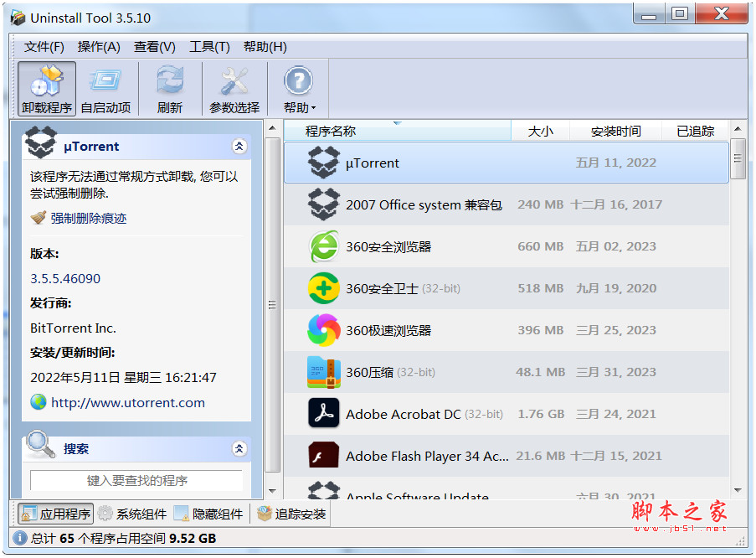Image resolution: width=756 pixels, height=558 pixels.
Task: Open the 查看(V) menu
Action: (154, 47)
